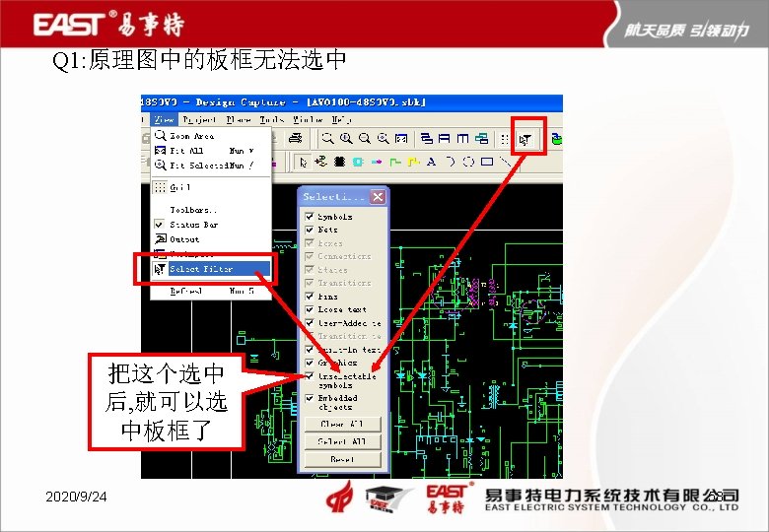Click the Clear All button
Screen dimensions: 769x532
click(342, 425)
